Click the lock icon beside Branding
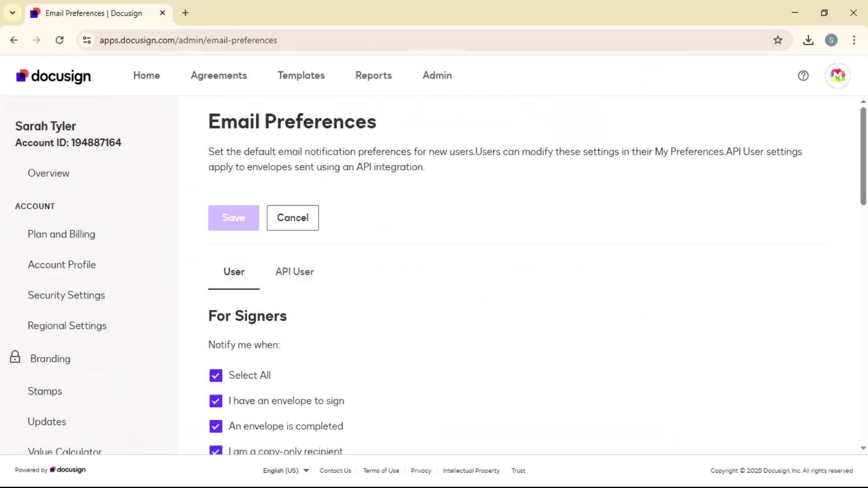Screen dimensions: 868x488 click(x=15, y=357)
